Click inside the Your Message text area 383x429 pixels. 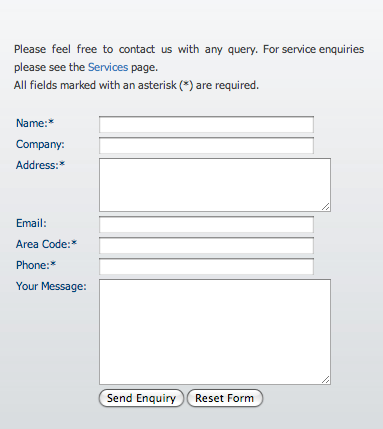215,332
